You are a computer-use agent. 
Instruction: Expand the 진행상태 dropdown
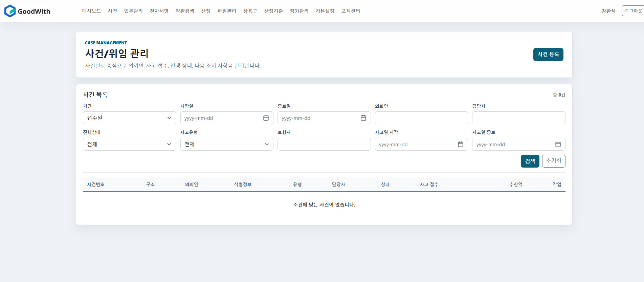(x=129, y=144)
